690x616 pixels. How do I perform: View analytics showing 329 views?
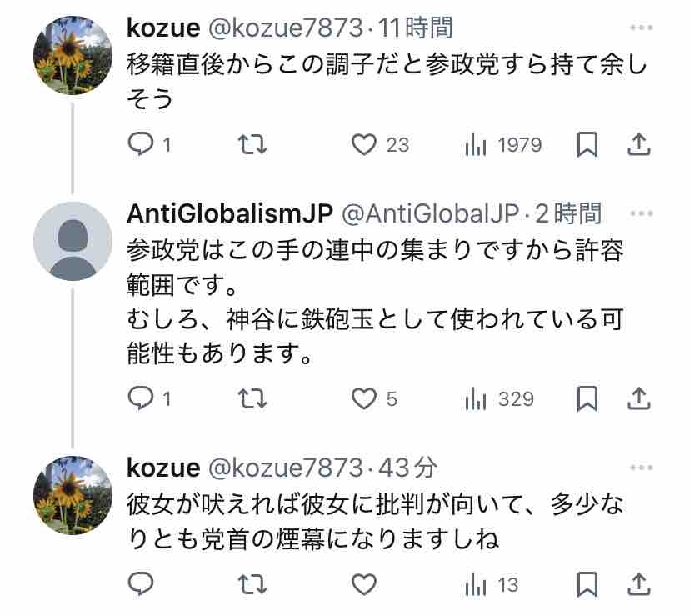pos(499,399)
